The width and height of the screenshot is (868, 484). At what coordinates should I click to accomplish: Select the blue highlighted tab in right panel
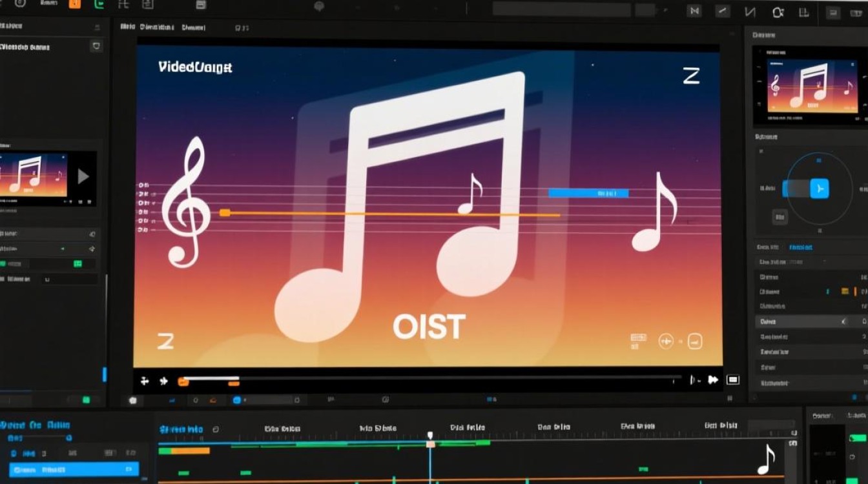coord(801,247)
